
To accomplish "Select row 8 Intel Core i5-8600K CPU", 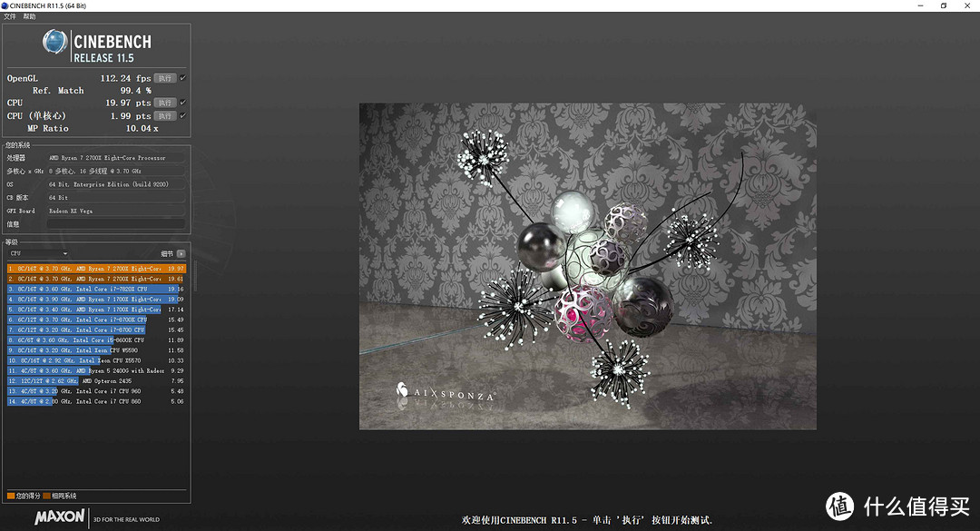I will (x=97, y=340).
